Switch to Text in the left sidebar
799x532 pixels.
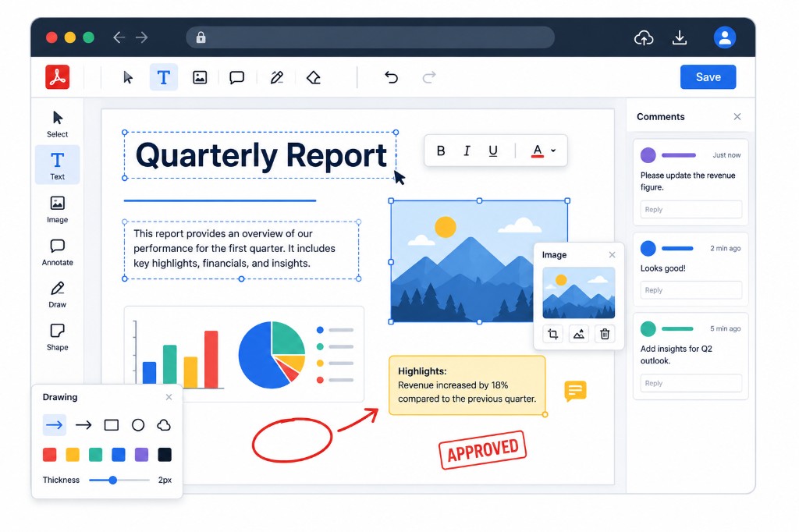[x=57, y=165]
